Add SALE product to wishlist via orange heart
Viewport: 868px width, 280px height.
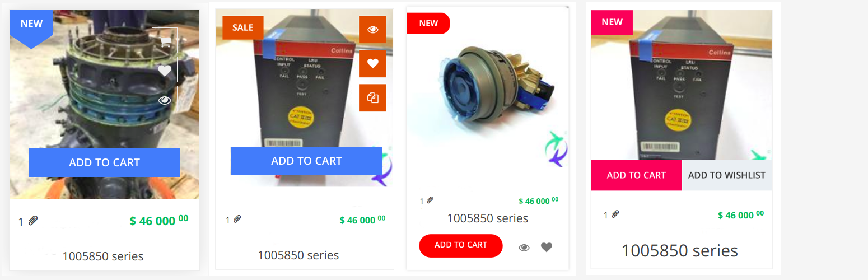(x=373, y=64)
